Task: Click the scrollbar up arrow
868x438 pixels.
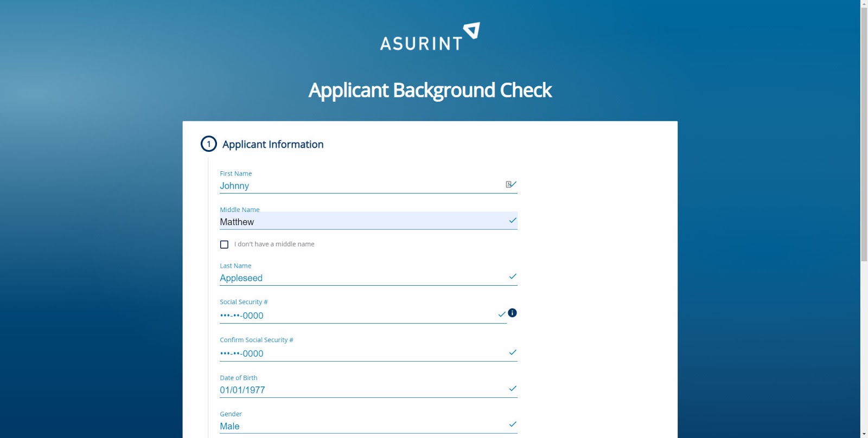Action: click(864, 3)
